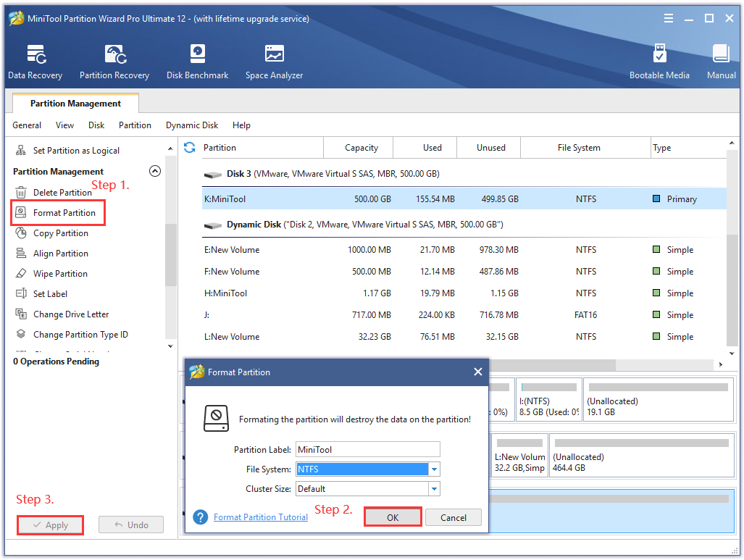Open the hamburger menu in title bar
744x560 pixels.
[668, 19]
